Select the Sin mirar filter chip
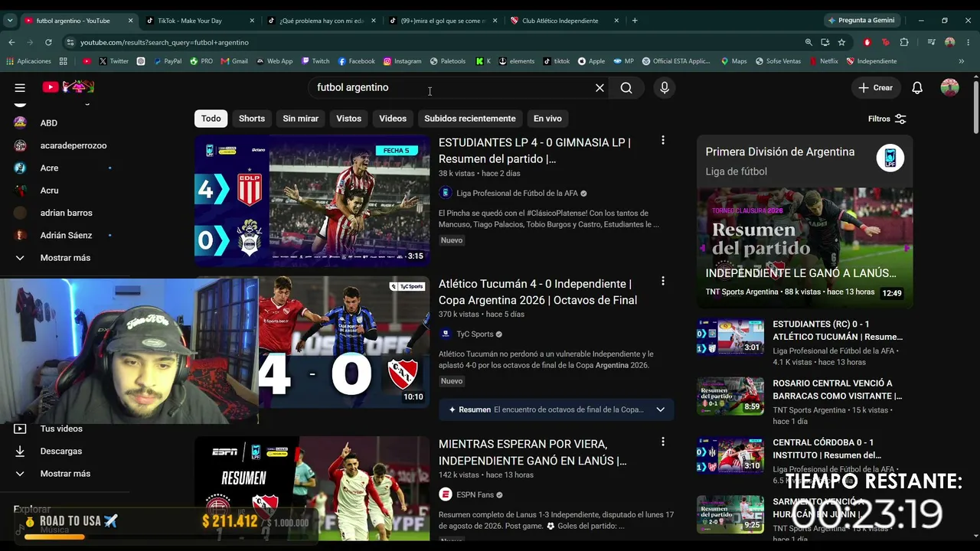Viewport: 980px width, 551px height. (300, 119)
